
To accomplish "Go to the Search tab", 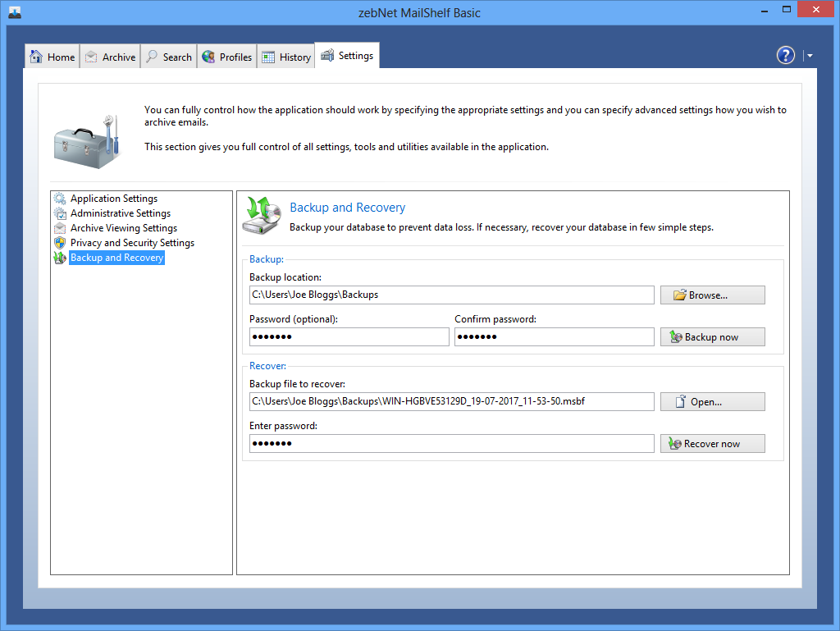I will [169, 57].
